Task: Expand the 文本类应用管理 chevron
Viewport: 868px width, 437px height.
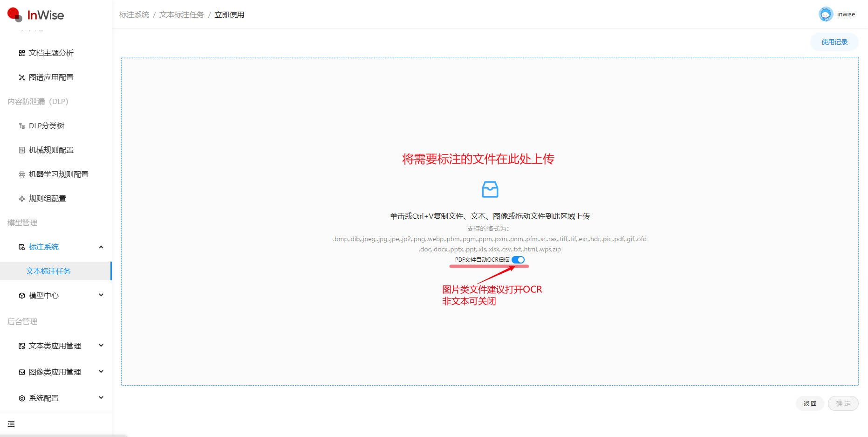Action: pos(101,346)
